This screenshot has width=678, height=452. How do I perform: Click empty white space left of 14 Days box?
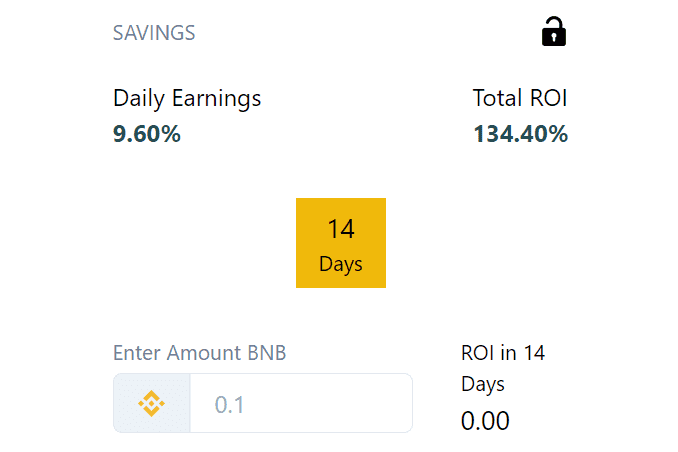pyautogui.click(x=200, y=243)
